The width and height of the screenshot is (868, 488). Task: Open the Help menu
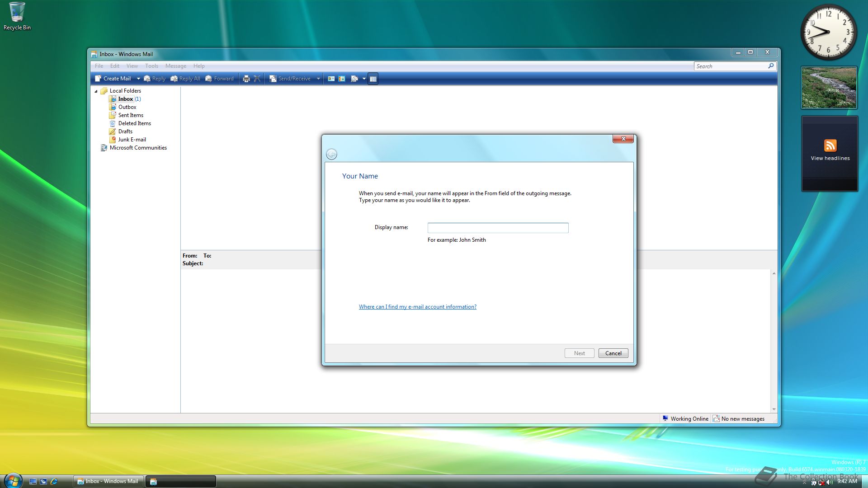(199, 66)
